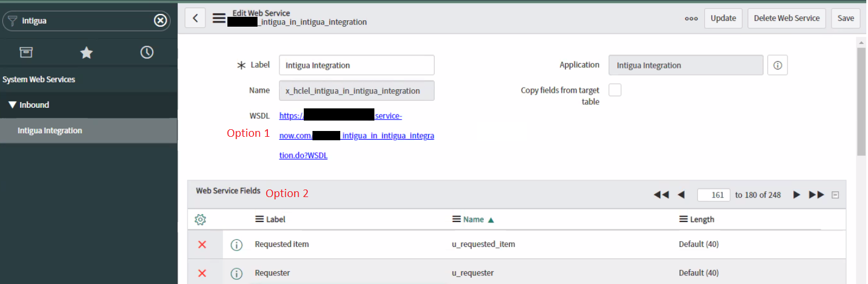Click u_requester name cell
This screenshot has height=284, width=868.
click(x=473, y=272)
